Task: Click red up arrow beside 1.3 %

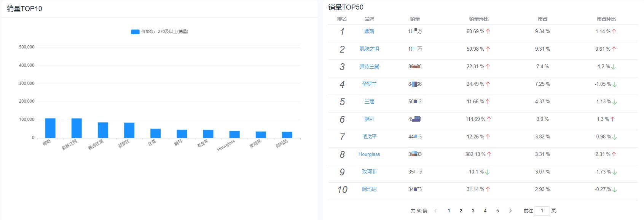Action: click(613, 119)
